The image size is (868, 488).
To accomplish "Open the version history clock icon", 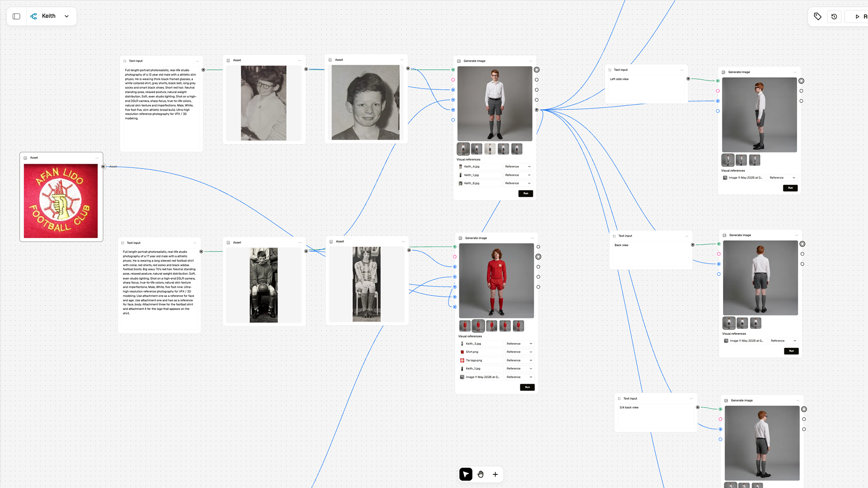I will 834,17.
